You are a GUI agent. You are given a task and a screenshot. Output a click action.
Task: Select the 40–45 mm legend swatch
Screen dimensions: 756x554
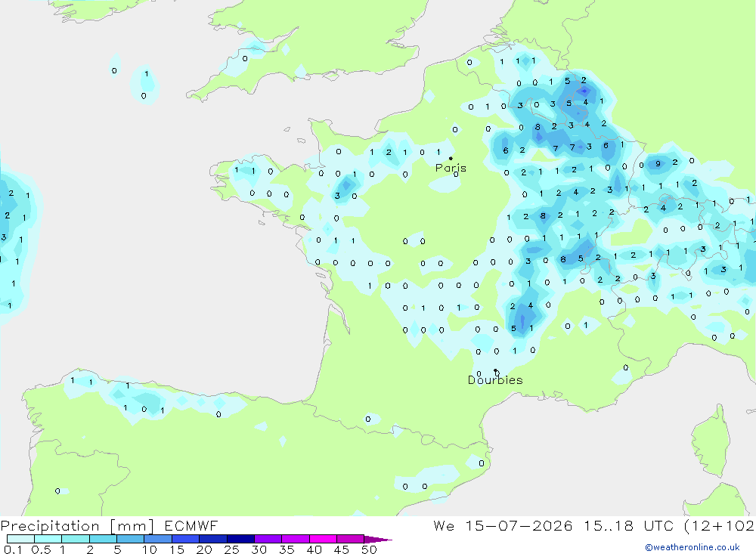pos(323,539)
